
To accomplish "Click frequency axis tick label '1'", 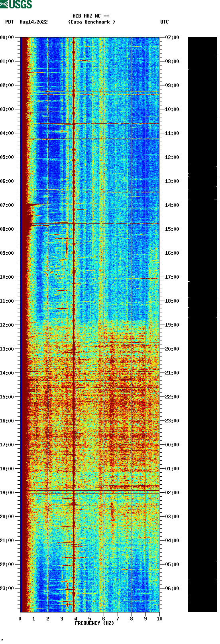I will (34, 619).
